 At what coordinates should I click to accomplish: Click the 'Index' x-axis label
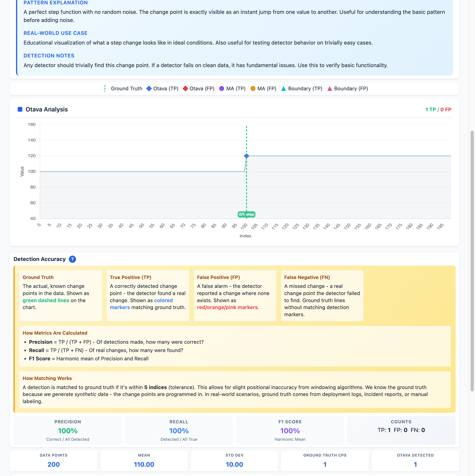245,236
